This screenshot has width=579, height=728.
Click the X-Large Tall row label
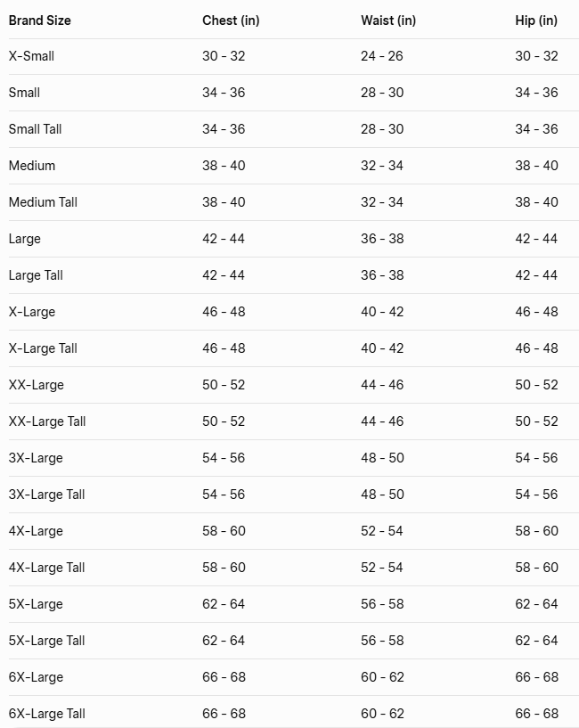[x=43, y=348]
